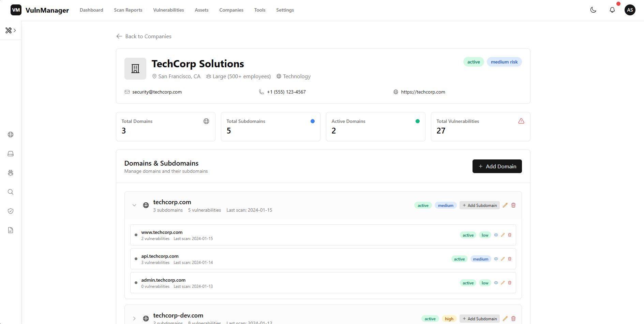Click Total Vulnerabilities value 27
Image resolution: width=644 pixels, height=324 pixels.
pos(441,131)
